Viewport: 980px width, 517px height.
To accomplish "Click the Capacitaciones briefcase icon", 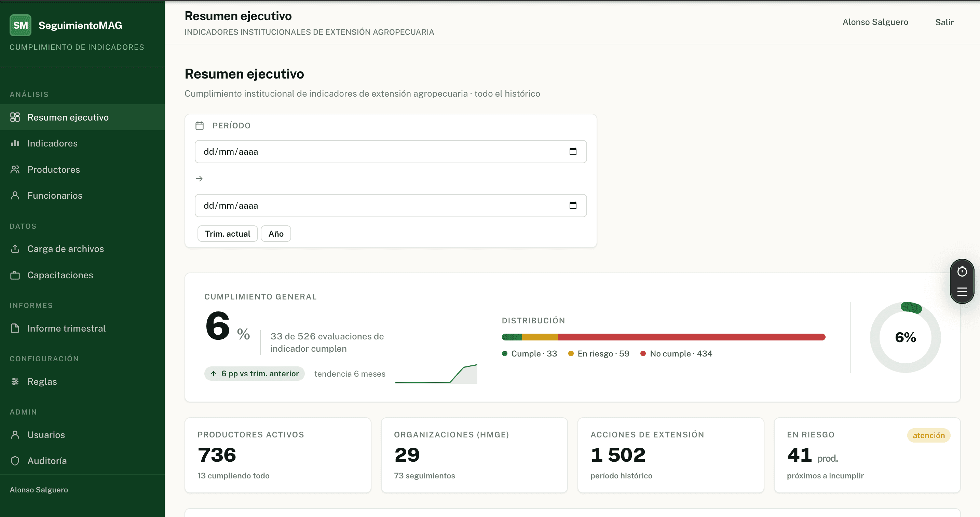I will pyautogui.click(x=15, y=275).
